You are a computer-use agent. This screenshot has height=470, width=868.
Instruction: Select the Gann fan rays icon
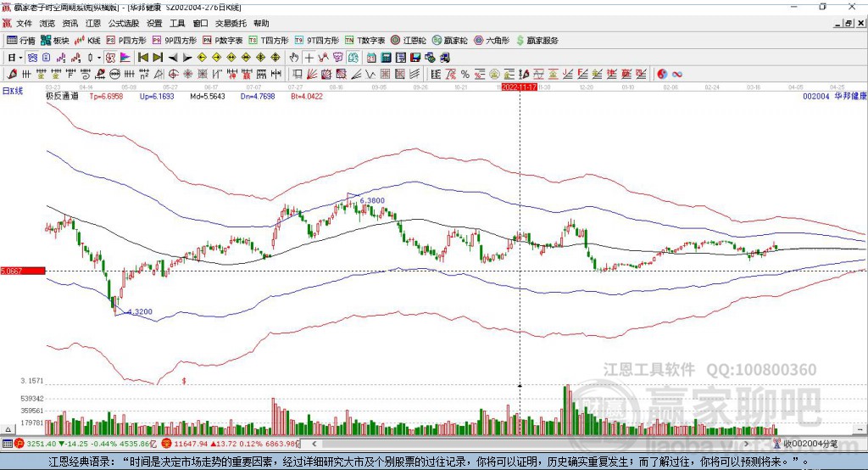pos(312,74)
